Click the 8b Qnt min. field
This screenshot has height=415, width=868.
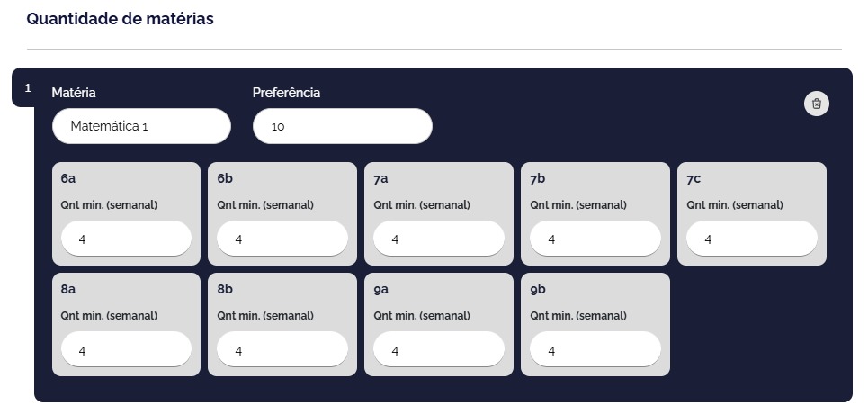[x=282, y=349]
